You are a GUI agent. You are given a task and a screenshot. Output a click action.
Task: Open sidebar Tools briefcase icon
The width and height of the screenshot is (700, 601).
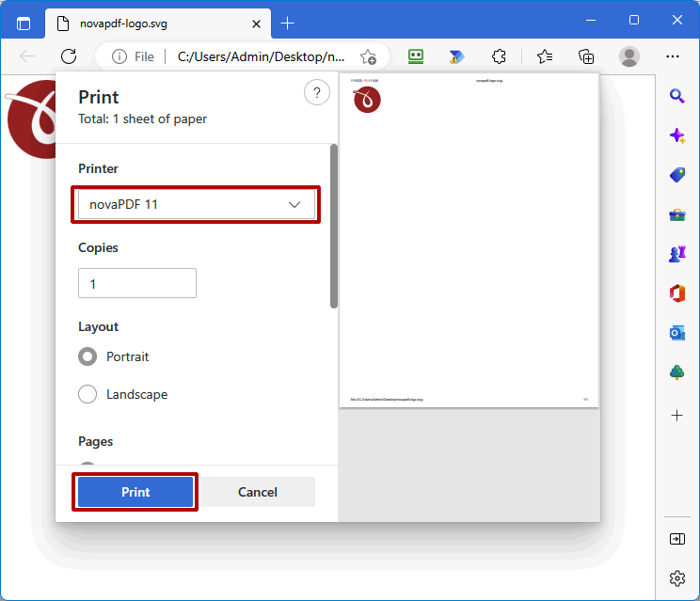coord(677,215)
